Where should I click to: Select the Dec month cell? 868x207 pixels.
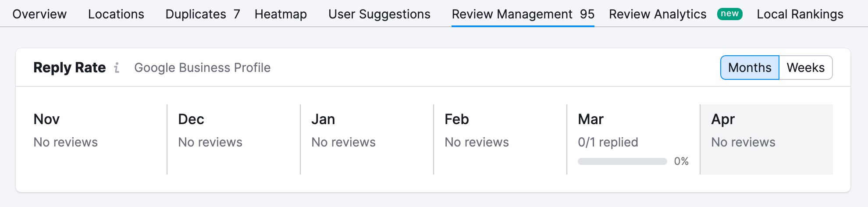click(x=234, y=139)
